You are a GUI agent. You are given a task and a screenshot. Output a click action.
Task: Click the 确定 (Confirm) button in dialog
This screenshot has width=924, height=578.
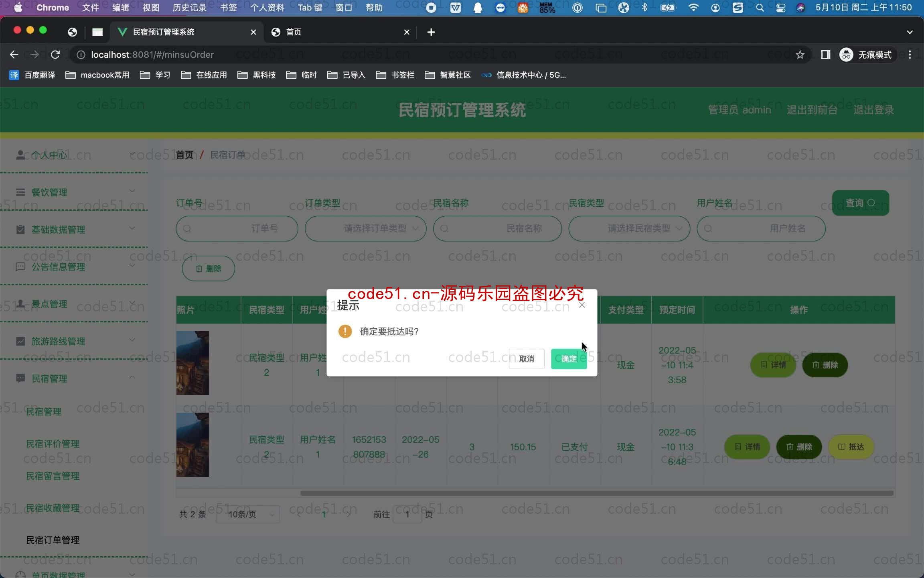click(569, 358)
